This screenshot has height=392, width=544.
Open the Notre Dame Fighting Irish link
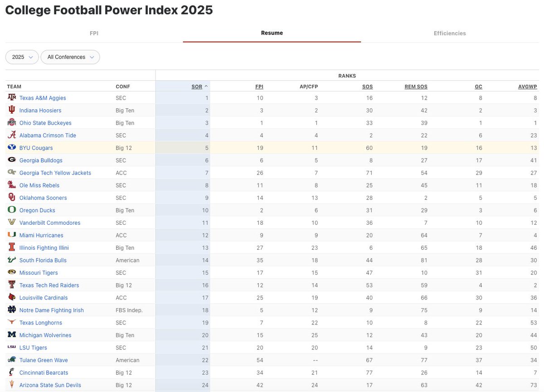click(x=52, y=310)
